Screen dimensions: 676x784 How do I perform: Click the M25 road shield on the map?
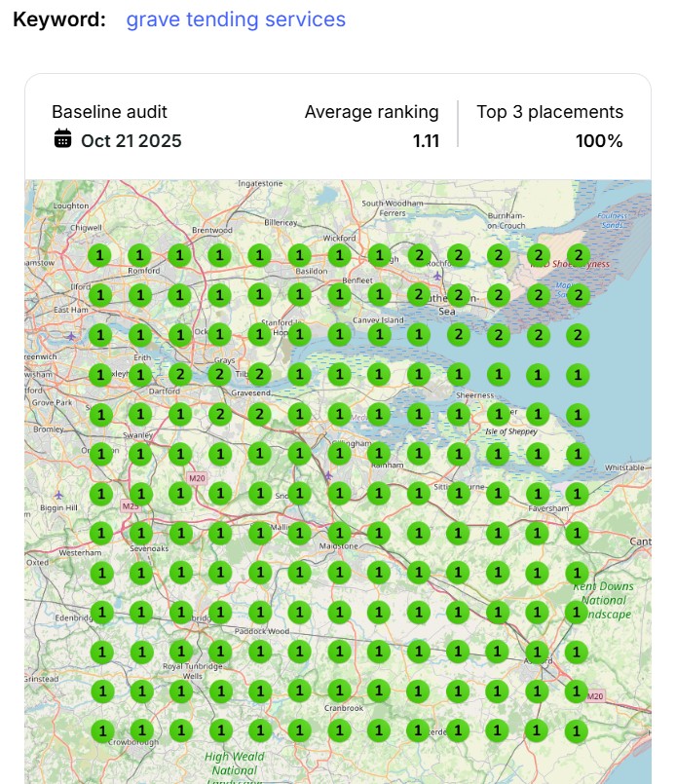click(130, 506)
